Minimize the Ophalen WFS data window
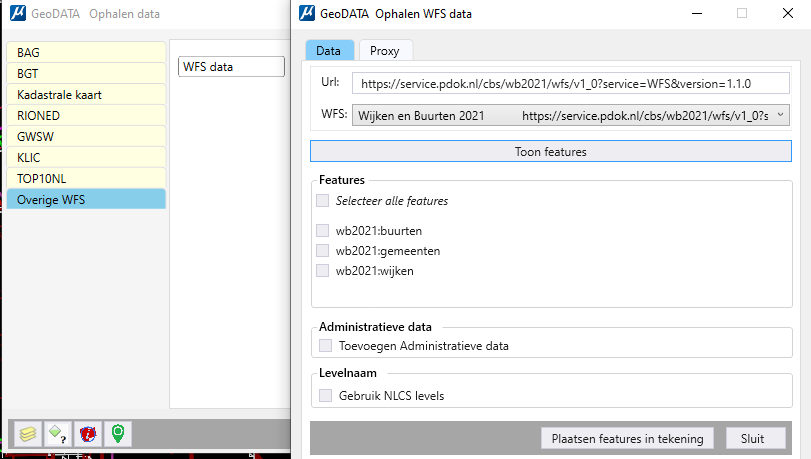Viewport: 811px width, 459px height. 697,13
